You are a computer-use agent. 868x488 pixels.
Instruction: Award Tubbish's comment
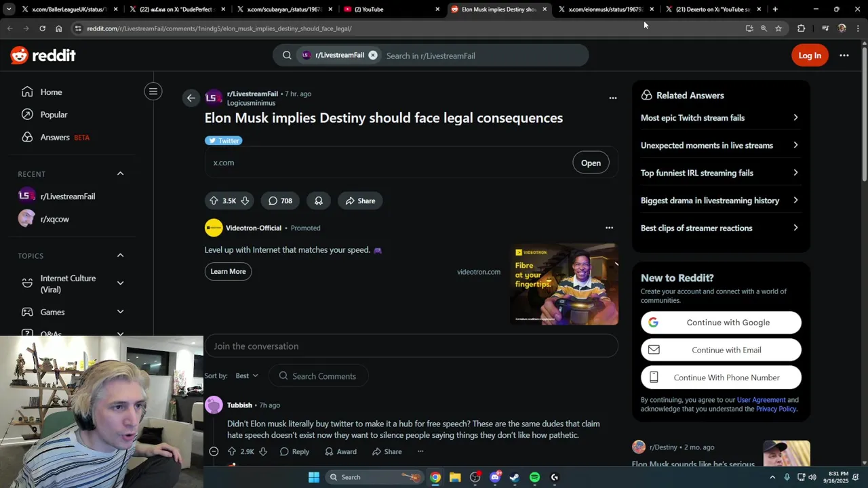tap(340, 451)
